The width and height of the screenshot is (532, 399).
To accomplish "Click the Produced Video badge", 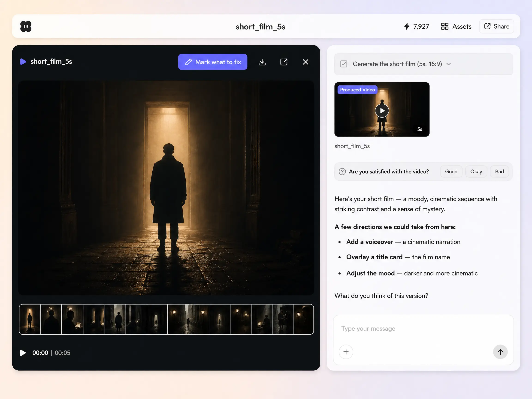I will pyautogui.click(x=357, y=89).
